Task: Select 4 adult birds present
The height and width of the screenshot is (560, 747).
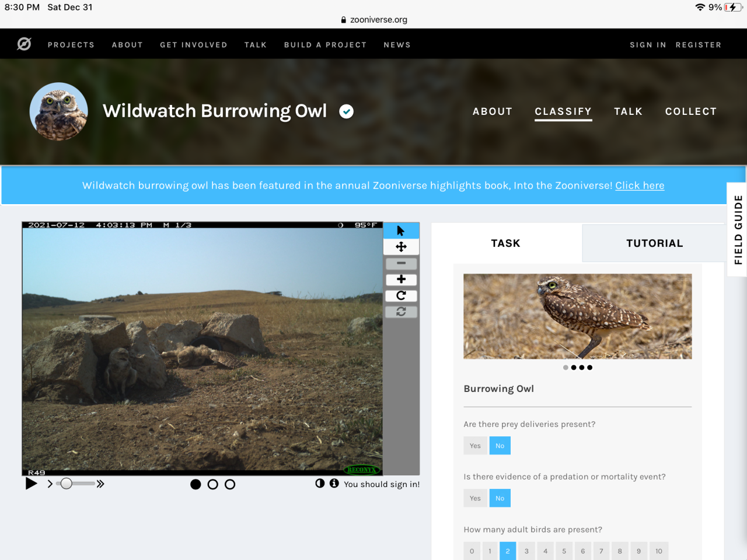Action: [x=546, y=551]
